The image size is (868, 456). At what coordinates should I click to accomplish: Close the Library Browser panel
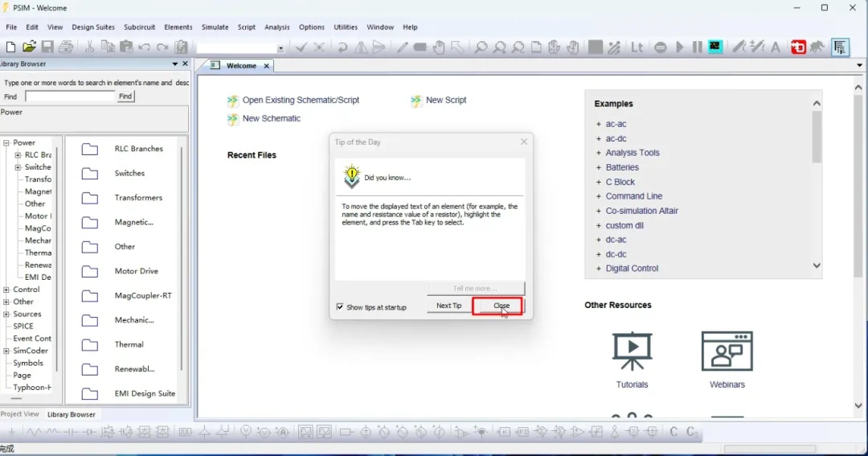186,64
